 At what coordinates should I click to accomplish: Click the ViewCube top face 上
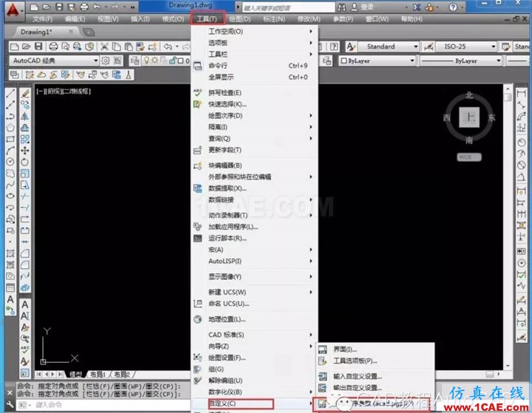click(469, 117)
